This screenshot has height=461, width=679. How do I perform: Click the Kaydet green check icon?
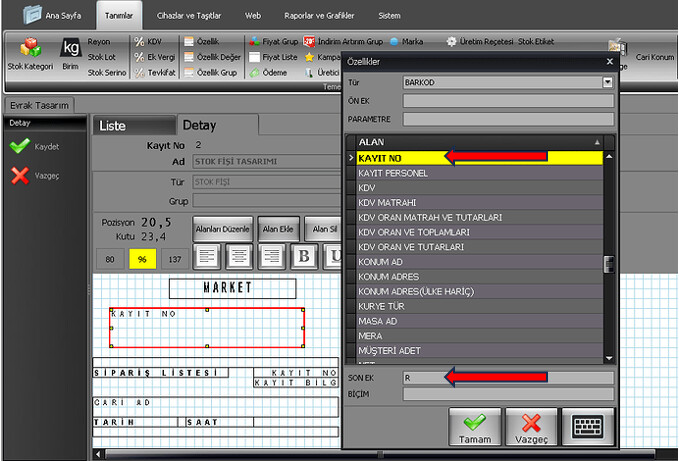[x=20, y=146]
